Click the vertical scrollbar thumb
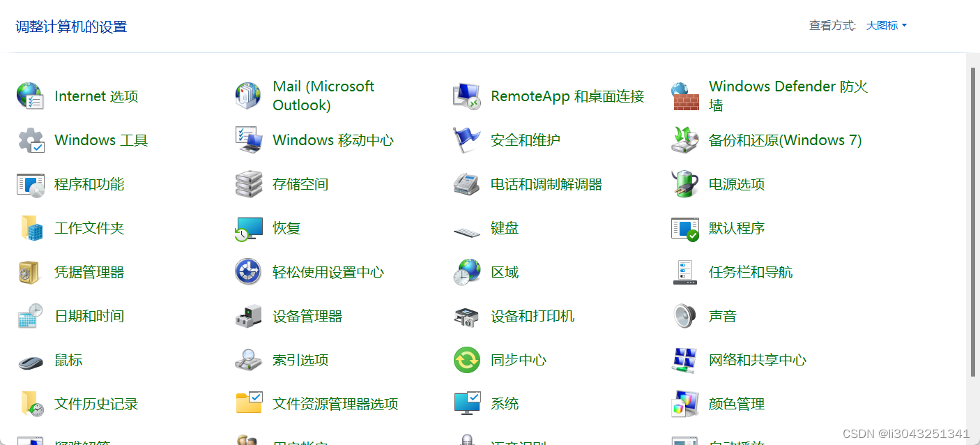 tap(973, 222)
